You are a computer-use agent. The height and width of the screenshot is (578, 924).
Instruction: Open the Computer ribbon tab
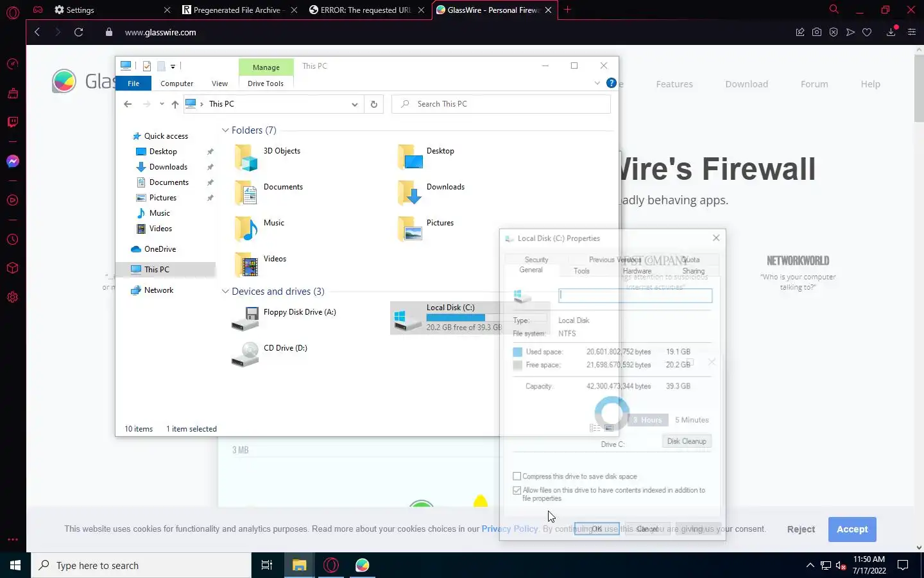[176, 83]
